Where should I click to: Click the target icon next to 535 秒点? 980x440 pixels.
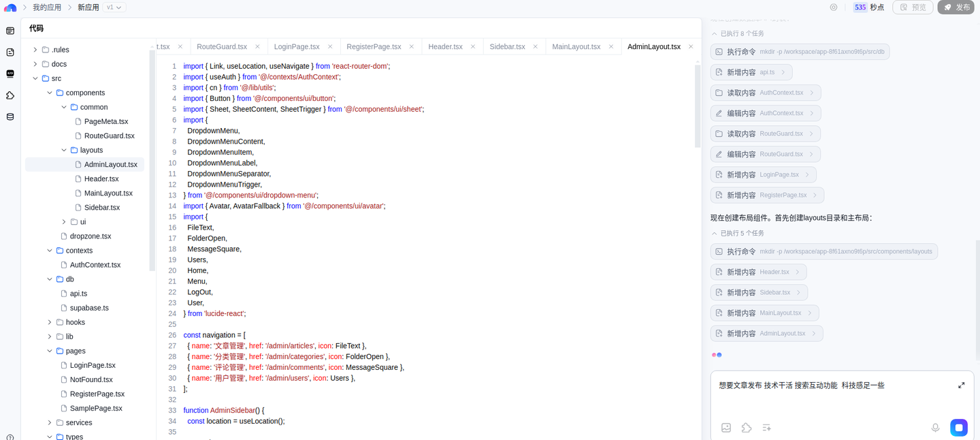tap(834, 7)
